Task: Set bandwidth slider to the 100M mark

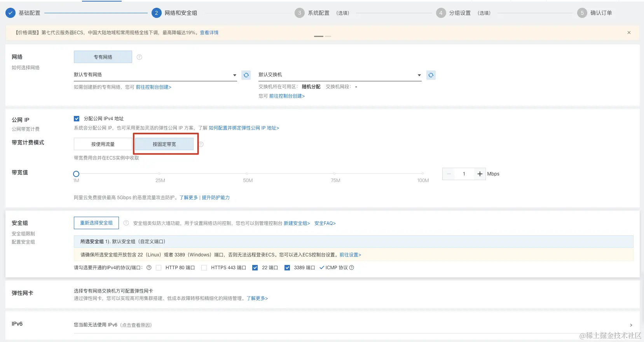Action: [423, 174]
